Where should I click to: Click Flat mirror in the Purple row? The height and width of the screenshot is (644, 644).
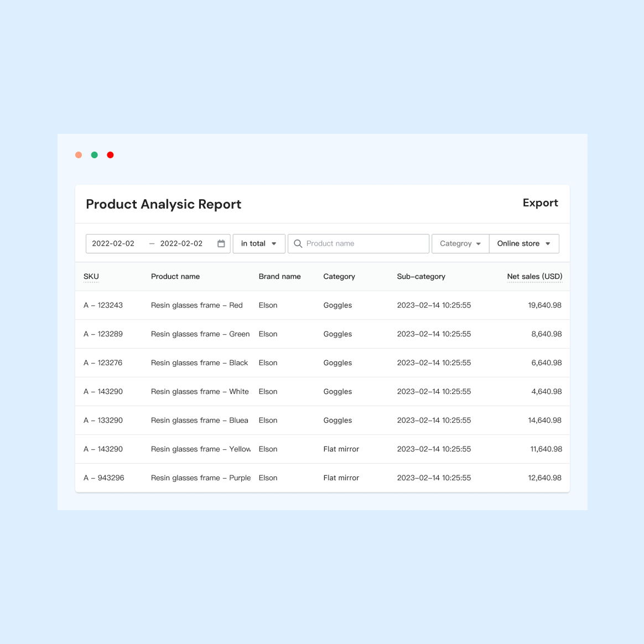pos(341,477)
